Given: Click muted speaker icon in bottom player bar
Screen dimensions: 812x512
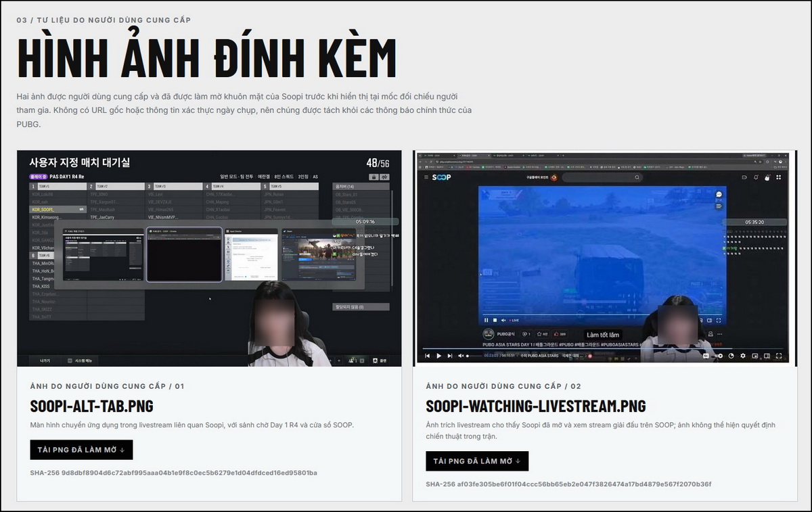Looking at the screenshot, I should click(x=461, y=356).
